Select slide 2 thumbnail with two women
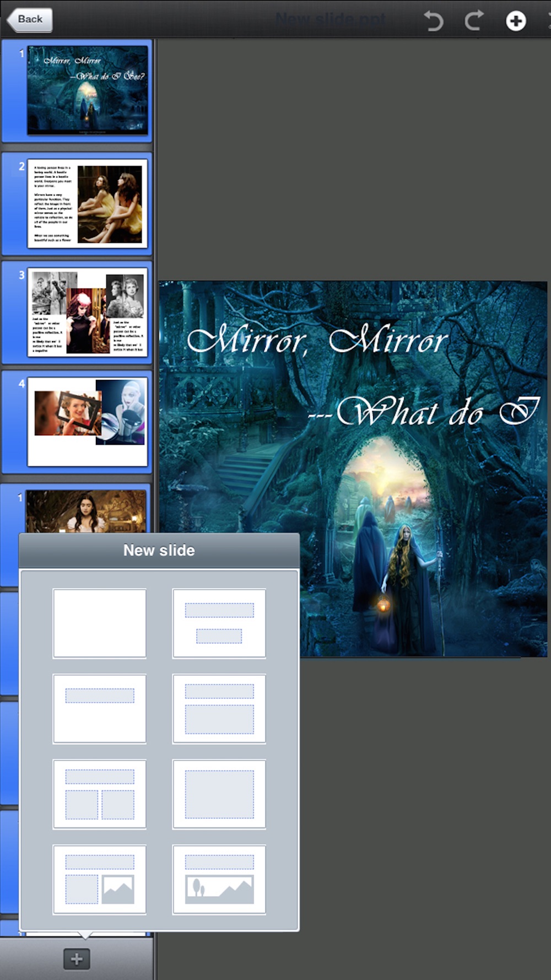This screenshot has height=980, width=551. tap(88, 203)
